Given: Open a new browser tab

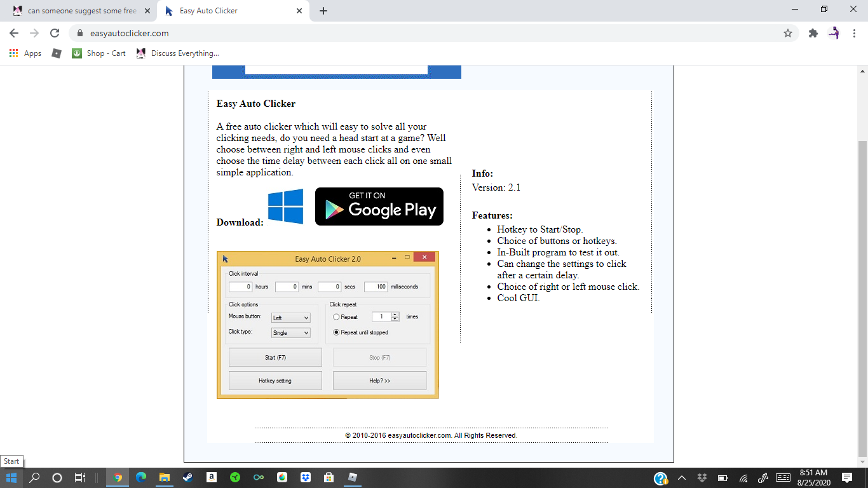Looking at the screenshot, I should pos(323,11).
